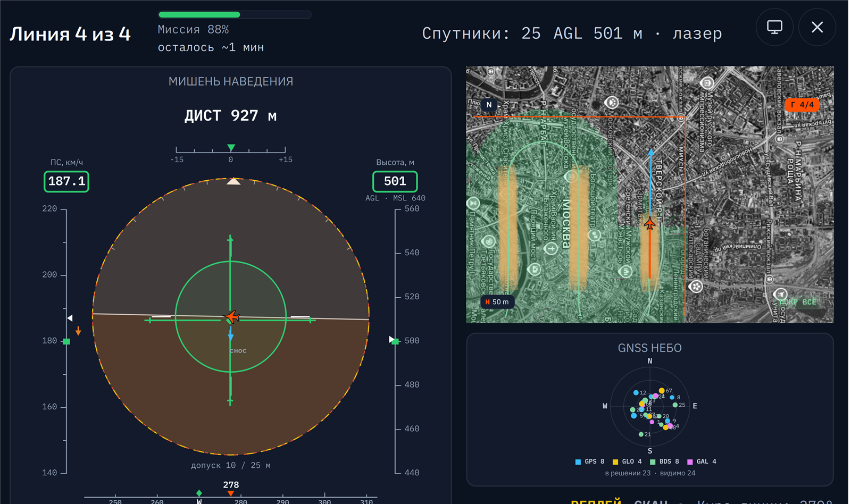
Task: Click the "МИШЕНЬ НАВЕДЕНИЯ" panel title
Action: pos(231,81)
